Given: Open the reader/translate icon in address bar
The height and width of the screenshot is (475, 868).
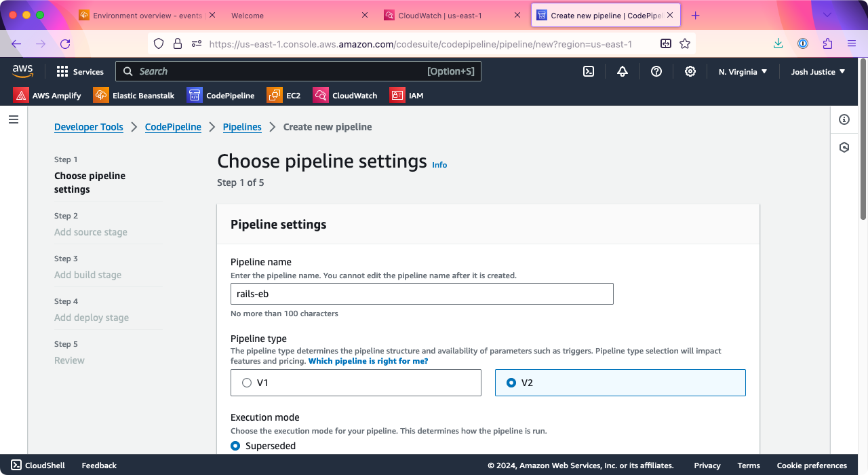Looking at the screenshot, I should pyautogui.click(x=666, y=43).
